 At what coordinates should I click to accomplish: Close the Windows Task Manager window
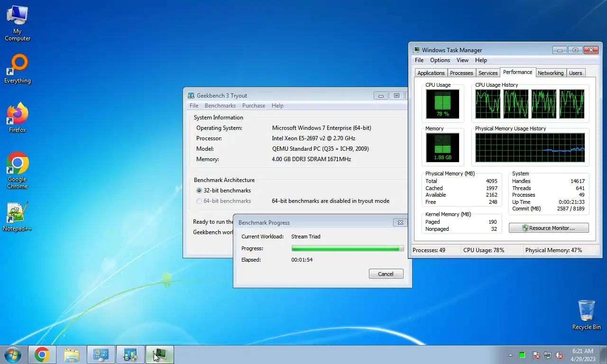(x=591, y=50)
